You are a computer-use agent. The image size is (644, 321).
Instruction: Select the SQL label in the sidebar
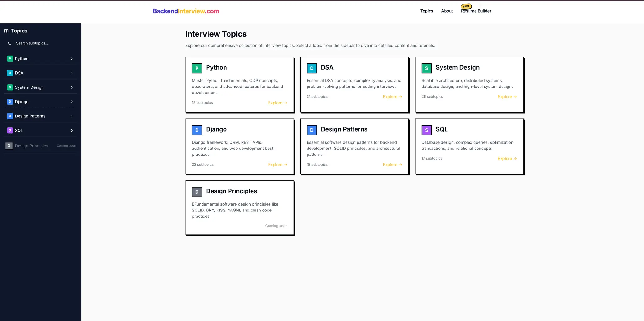[x=19, y=130]
